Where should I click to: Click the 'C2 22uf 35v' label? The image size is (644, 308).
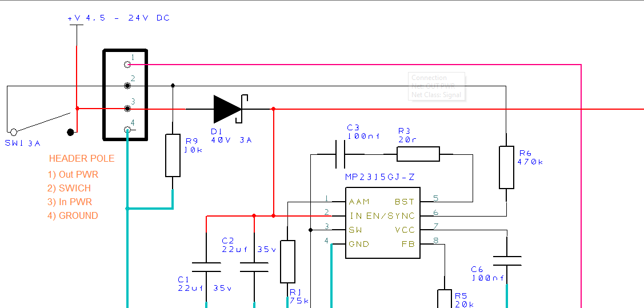249,245
